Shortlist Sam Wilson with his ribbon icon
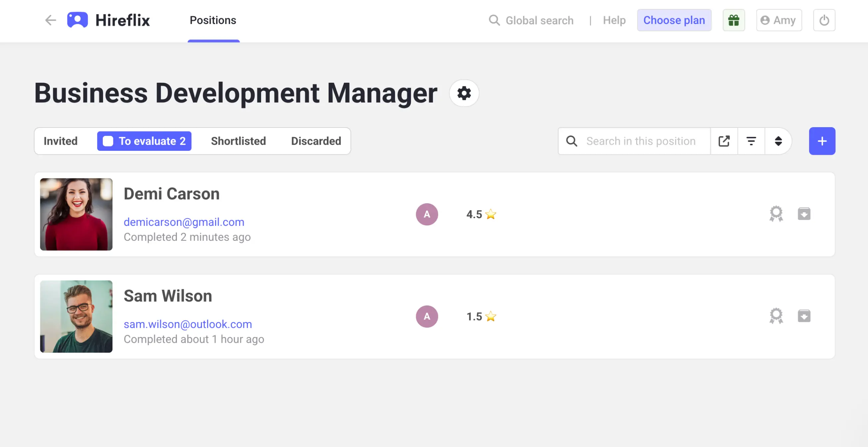The image size is (868, 447). [776, 316]
